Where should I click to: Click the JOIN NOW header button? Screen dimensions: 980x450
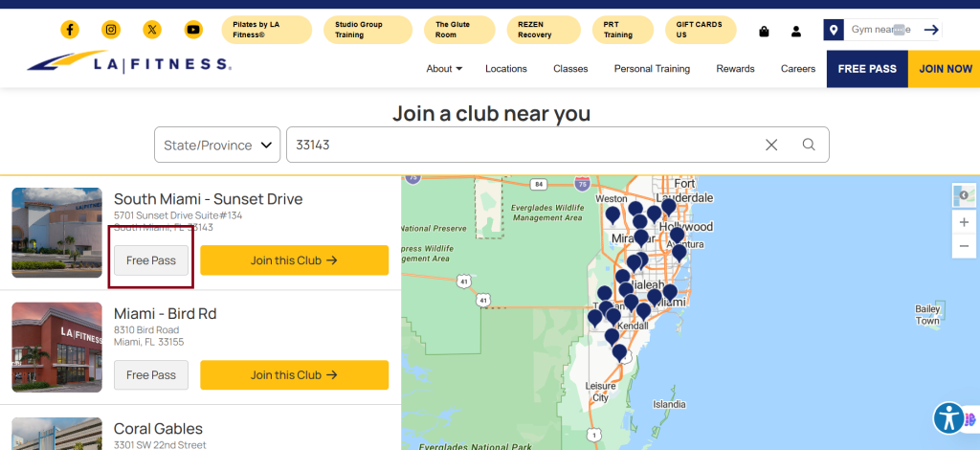point(945,69)
